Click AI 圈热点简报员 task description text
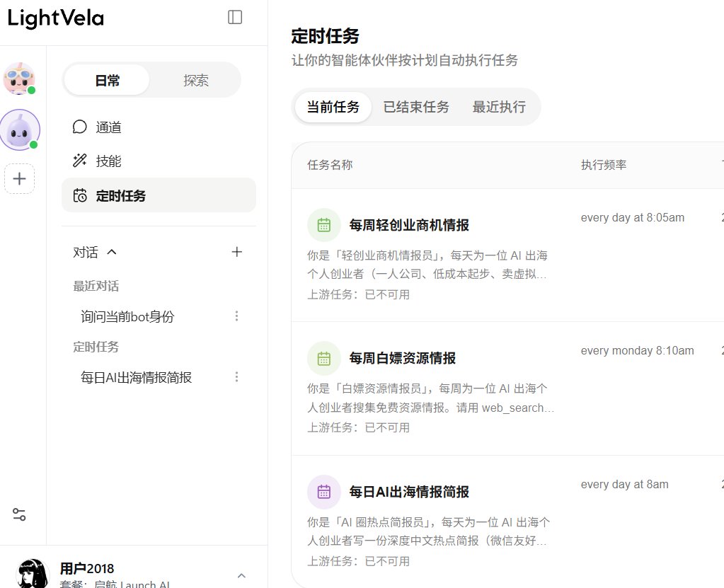Image resolution: width=724 pixels, height=588 pixels. [x=428, y=531]
